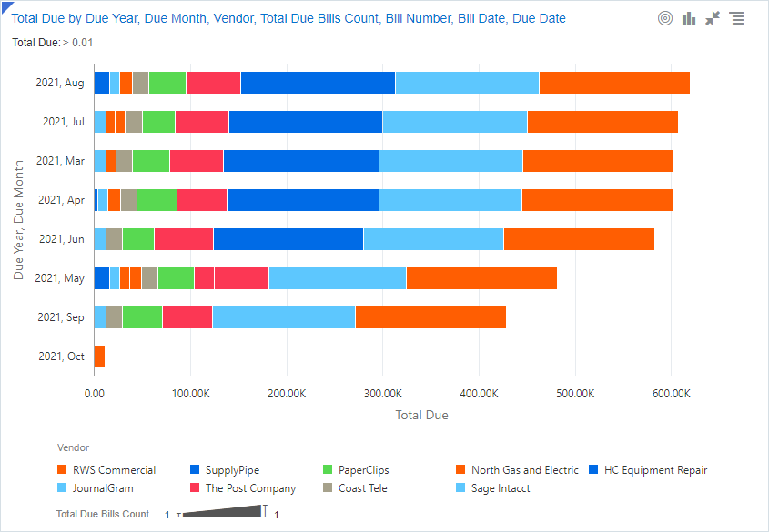This screenshot has height=532, width=769.
Task: Click the chart title link
Action: tap(288, 18)
